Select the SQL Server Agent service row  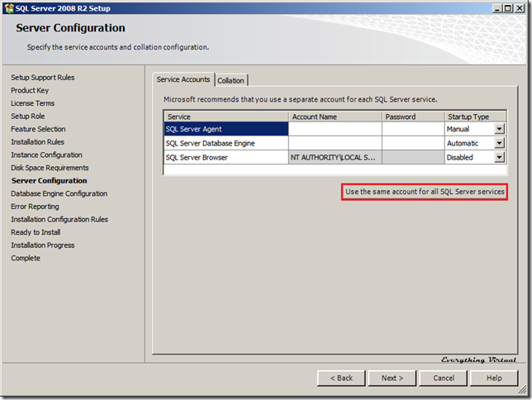226,129
